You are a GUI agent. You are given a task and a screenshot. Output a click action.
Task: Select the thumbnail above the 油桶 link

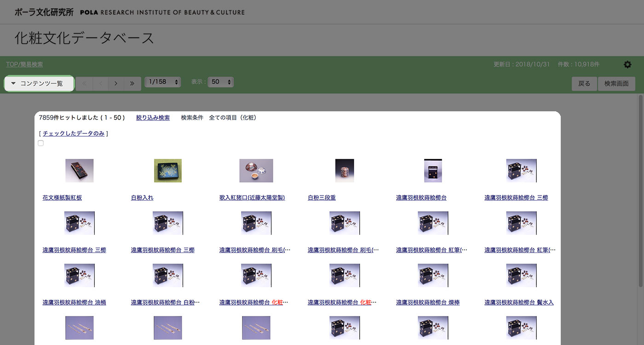[x=80, y=276]
